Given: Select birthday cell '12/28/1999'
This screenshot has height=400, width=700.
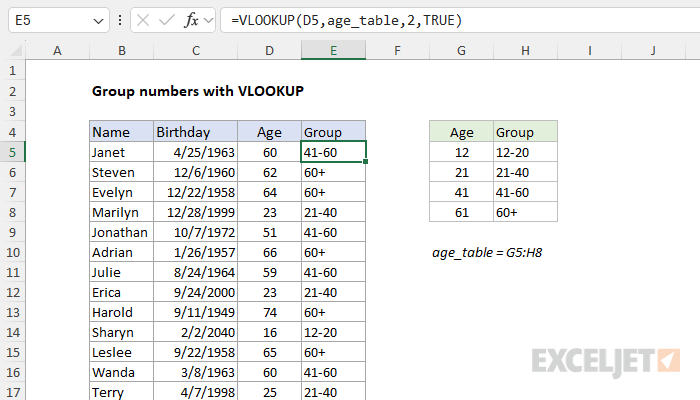Looking at the screenshot, I should click(x=196, y=212).
